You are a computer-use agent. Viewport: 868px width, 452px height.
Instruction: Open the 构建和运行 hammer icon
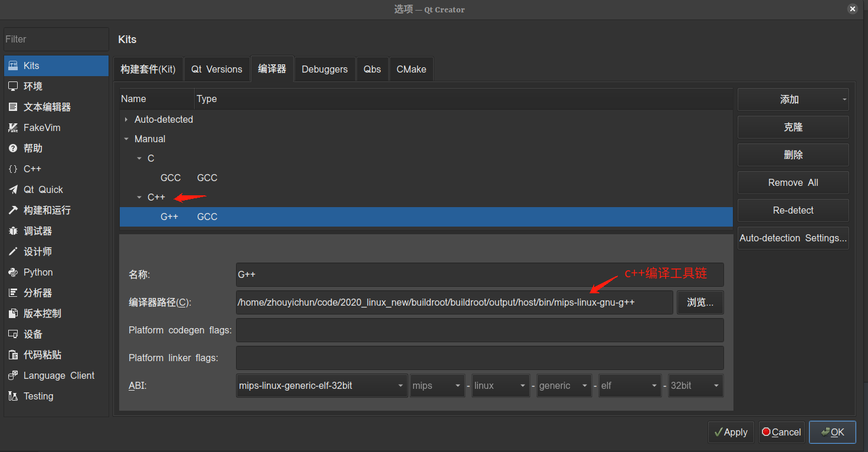[13, 210]
